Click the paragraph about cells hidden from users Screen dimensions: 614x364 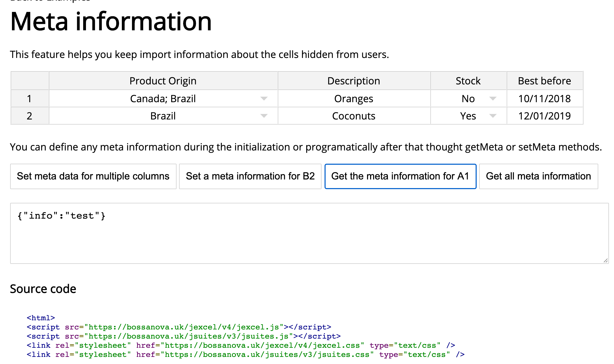[199, 54]
